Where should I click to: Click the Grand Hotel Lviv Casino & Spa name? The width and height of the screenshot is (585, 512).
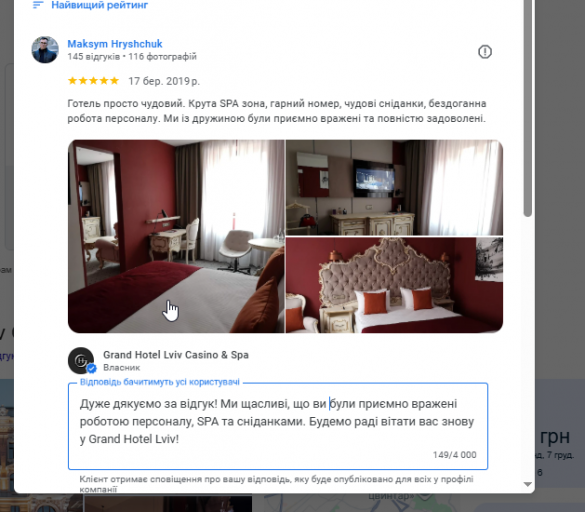tap(176, 355)
